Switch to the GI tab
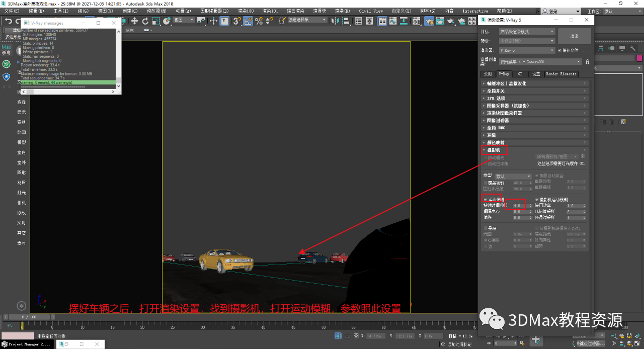This screenshot has height=349, width=644. 520,74
